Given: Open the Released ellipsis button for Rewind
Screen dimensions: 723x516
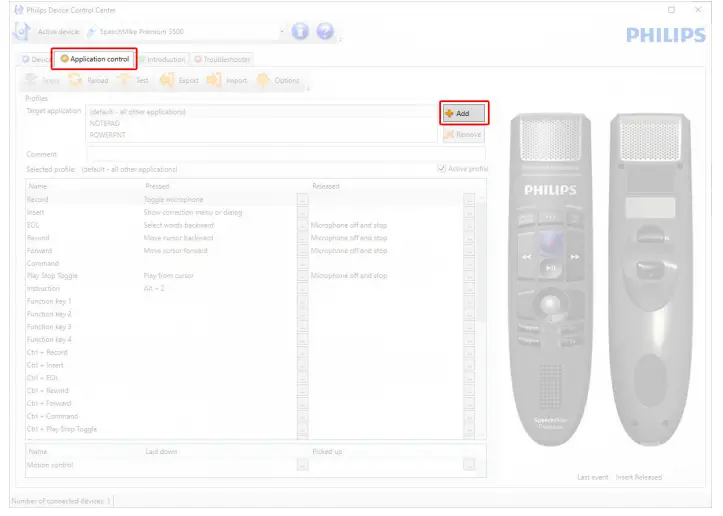Looking at the screenshot, I should [469, 238].
